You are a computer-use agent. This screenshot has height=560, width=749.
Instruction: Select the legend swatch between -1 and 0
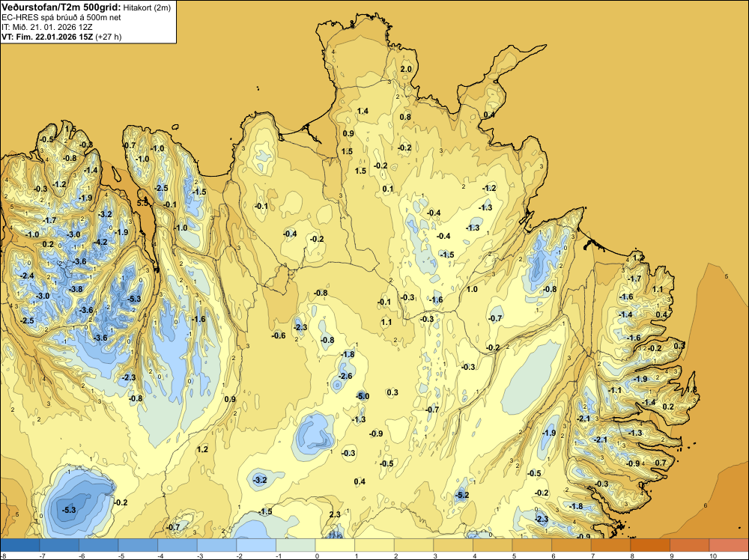pos(296,545)
